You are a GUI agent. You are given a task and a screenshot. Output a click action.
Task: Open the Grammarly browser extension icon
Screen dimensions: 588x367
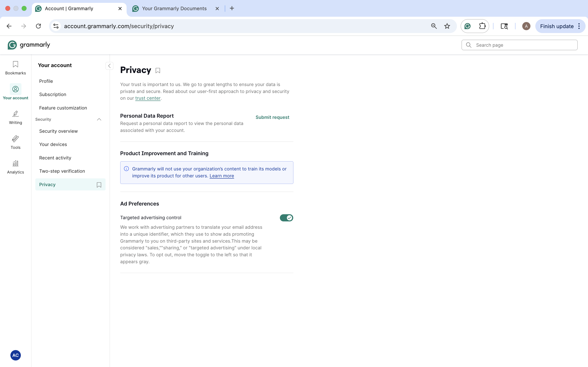pyautogui.click(x=467, y=26)
